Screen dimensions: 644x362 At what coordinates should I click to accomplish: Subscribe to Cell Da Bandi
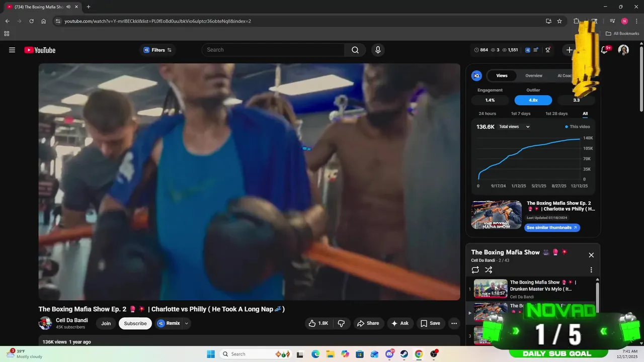[135, 323]
